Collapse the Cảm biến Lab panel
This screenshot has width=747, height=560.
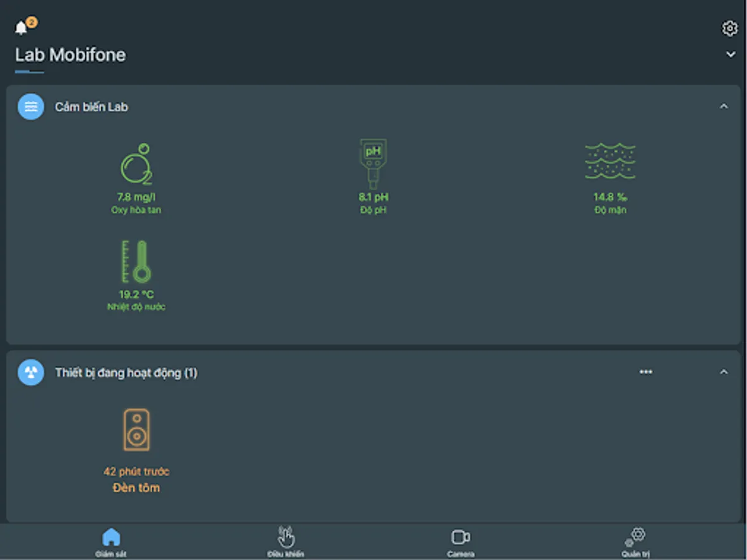tap(723, 106)
